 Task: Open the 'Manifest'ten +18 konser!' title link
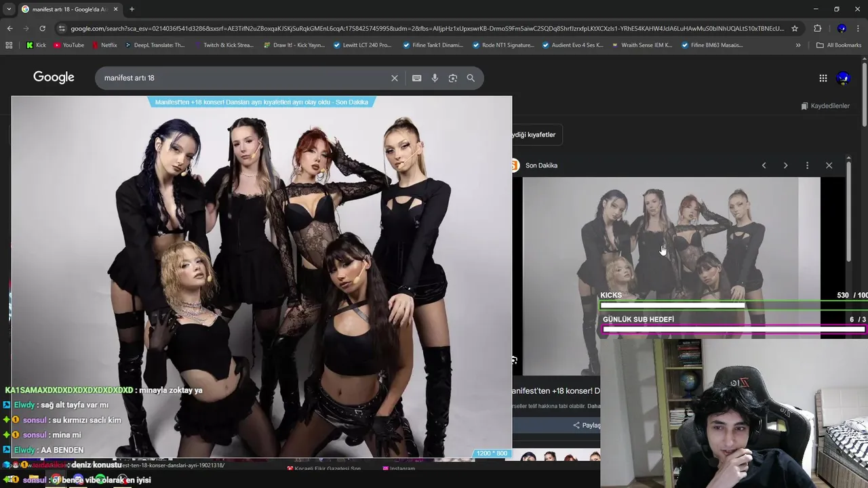(556, 391)
